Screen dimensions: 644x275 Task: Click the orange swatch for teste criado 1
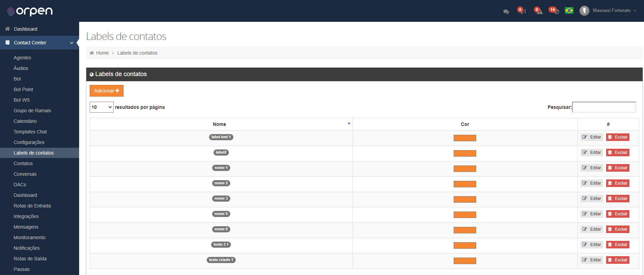[465, 261]
